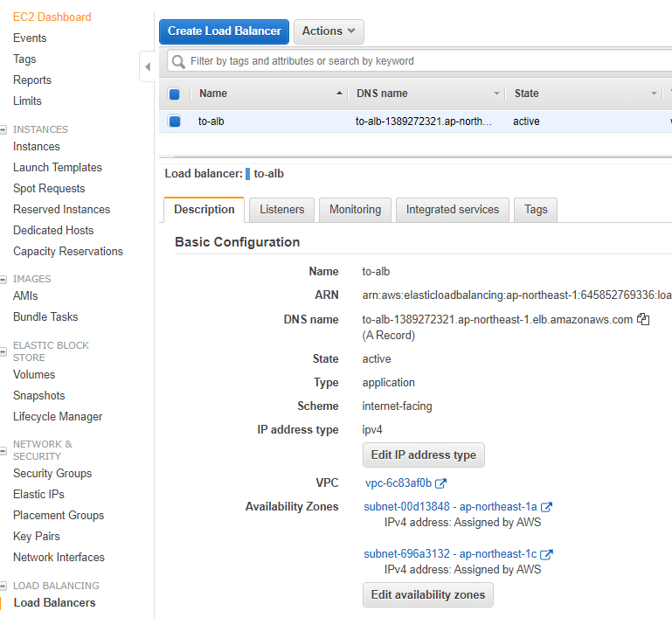Collapse the LOAD BALANCING section
This screenshot has height=618, width=672.
(x=3, y=587)
